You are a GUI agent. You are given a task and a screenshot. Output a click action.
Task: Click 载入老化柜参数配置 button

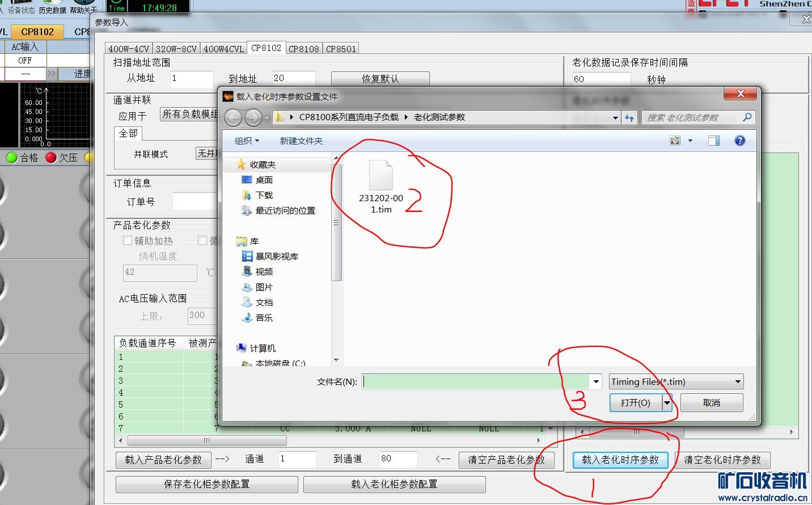pos(394,484)
